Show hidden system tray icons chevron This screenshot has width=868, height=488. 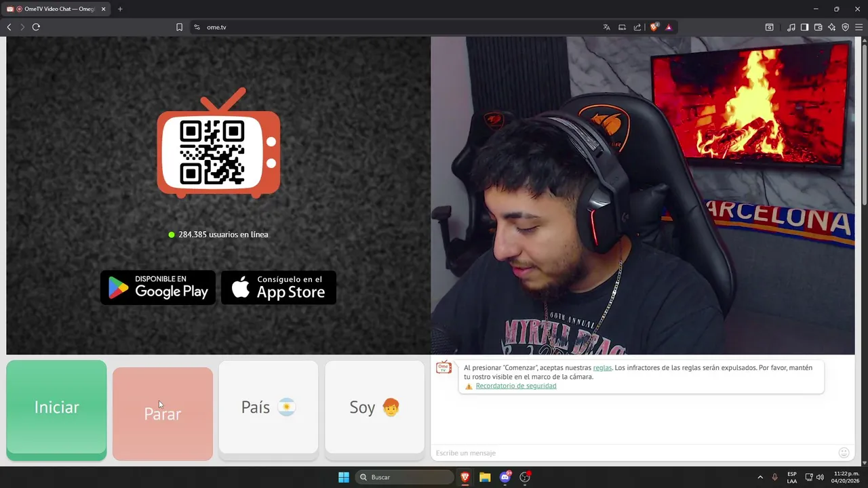coord(760,477)
